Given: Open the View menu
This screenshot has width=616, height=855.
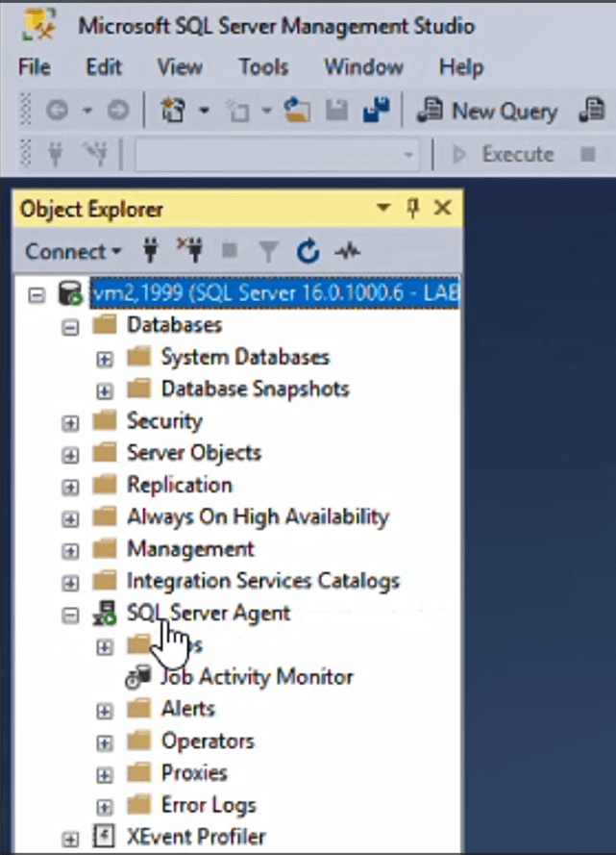Looking at the screenshot, I should (180, 67).
